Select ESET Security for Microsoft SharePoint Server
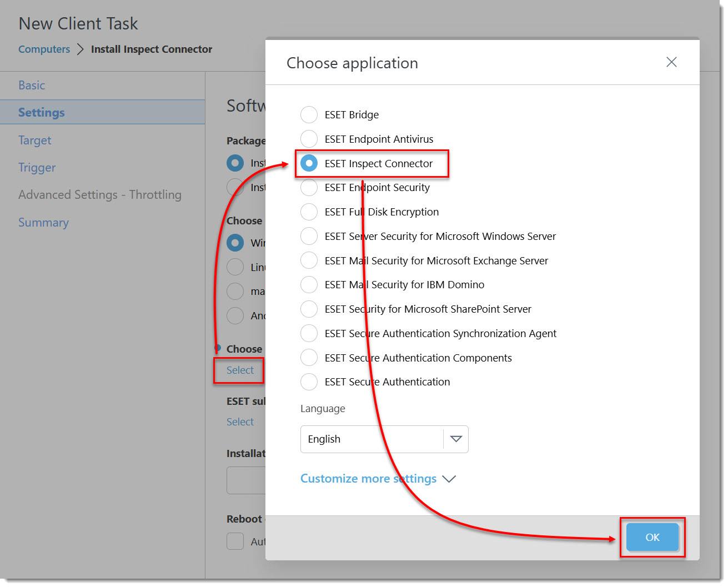 [309, 309]
